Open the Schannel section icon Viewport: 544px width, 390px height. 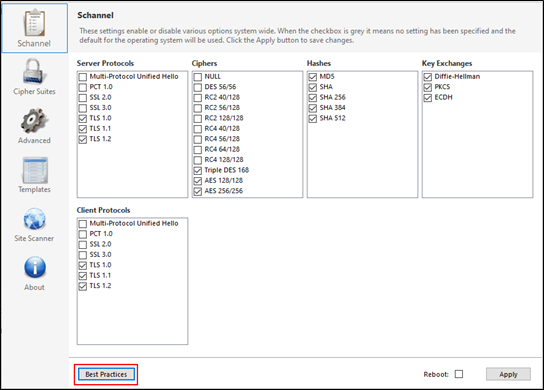34,23
